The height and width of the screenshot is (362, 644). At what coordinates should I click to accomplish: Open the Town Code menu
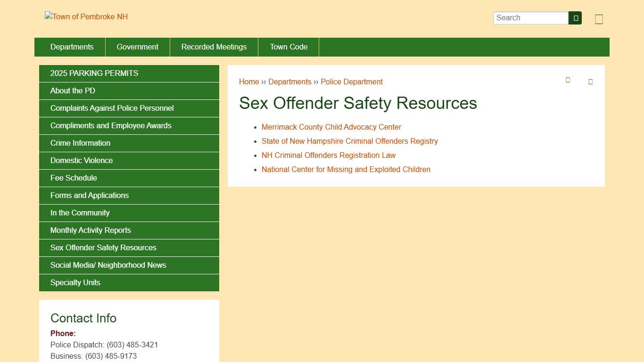pos(288,47)
